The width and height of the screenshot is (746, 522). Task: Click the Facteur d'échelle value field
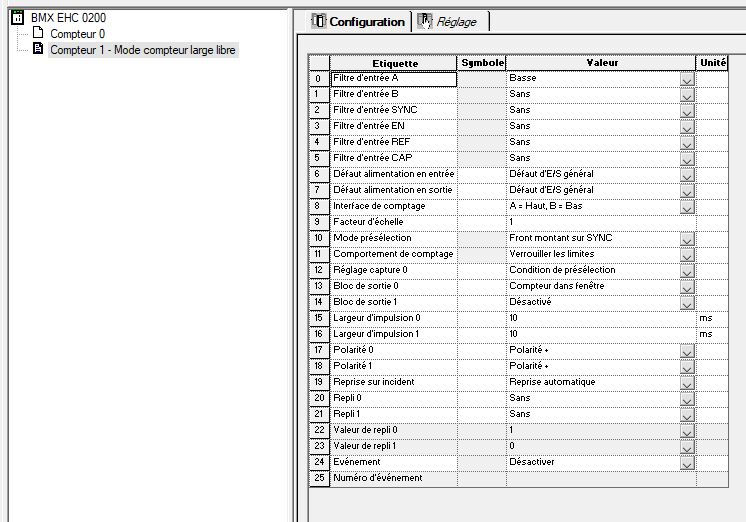pos(600,222)
